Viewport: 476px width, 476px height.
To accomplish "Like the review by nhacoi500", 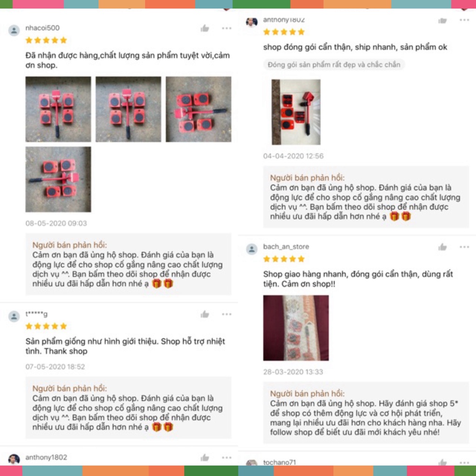I will pos(205,28).
